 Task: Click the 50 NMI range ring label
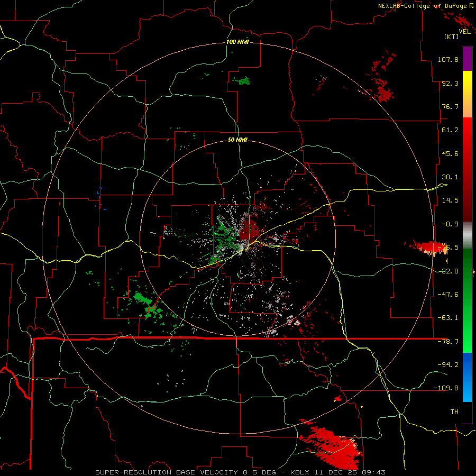coord(237,140)
